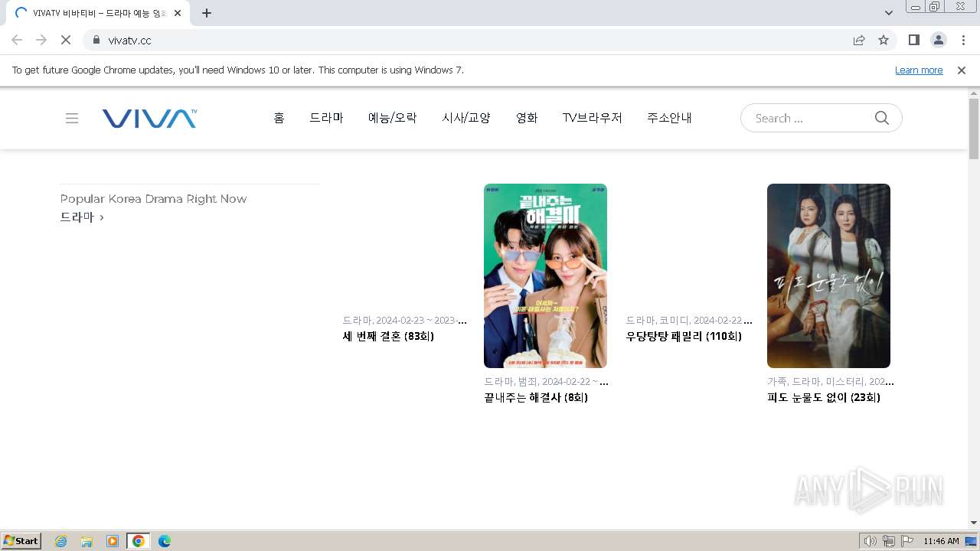This screenshot has height=551, width=980.
Task: Open the Chrome profile avatar
Action: coord(939,40)
